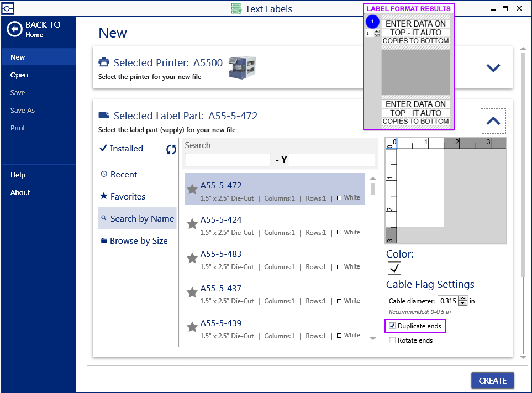532x393 pixels.
Task: Star the A55-5-424 label part
Action: click(192, 224)
